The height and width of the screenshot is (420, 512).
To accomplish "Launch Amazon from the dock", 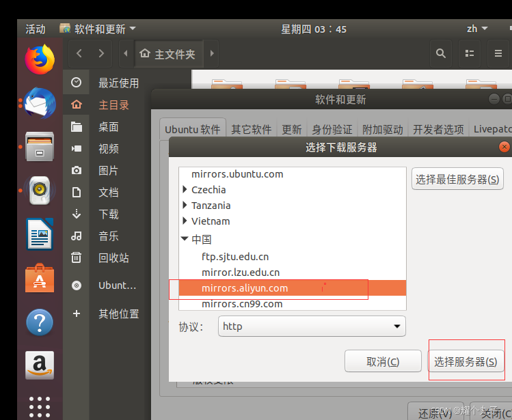I will pos(40,365).
